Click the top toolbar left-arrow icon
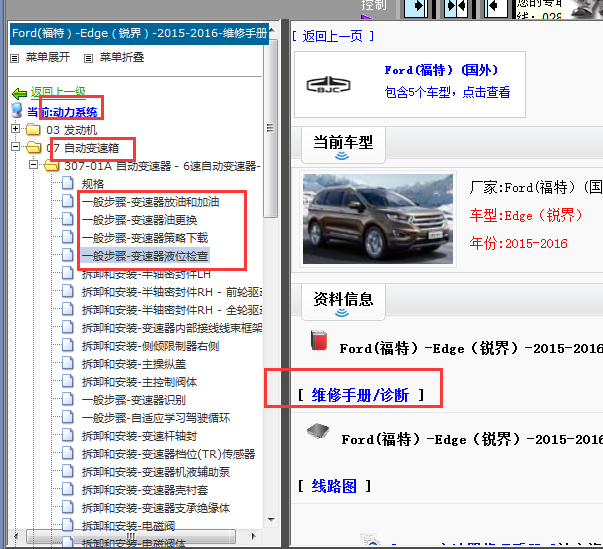Viewport: 603px width, 549px height. click(x=496, y=7)
